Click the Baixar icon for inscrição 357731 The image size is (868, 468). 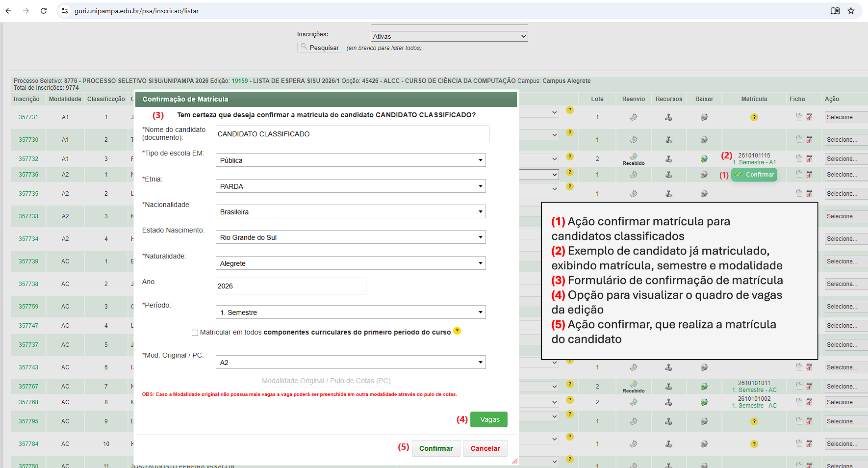coord(704,117)
